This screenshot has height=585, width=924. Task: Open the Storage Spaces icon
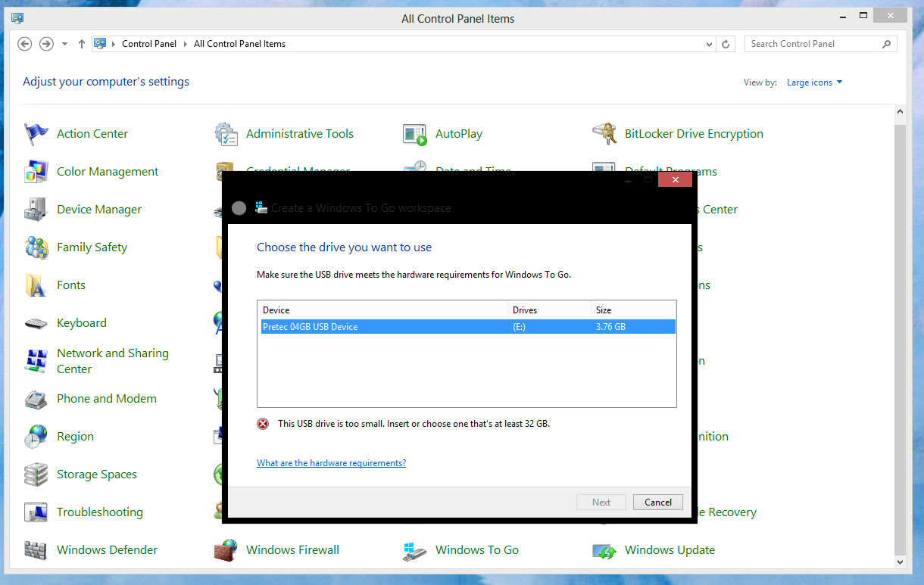coord(36,475)
